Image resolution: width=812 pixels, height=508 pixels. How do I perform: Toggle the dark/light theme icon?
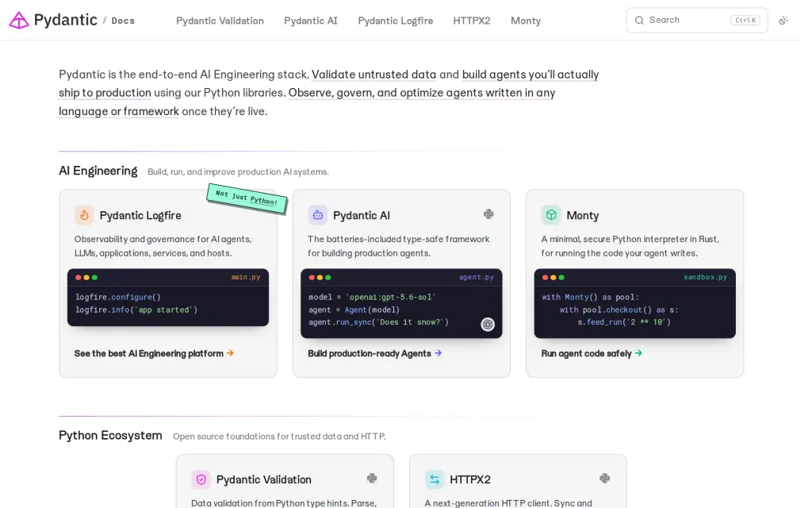pyautogui.click(x=783, y=20)
